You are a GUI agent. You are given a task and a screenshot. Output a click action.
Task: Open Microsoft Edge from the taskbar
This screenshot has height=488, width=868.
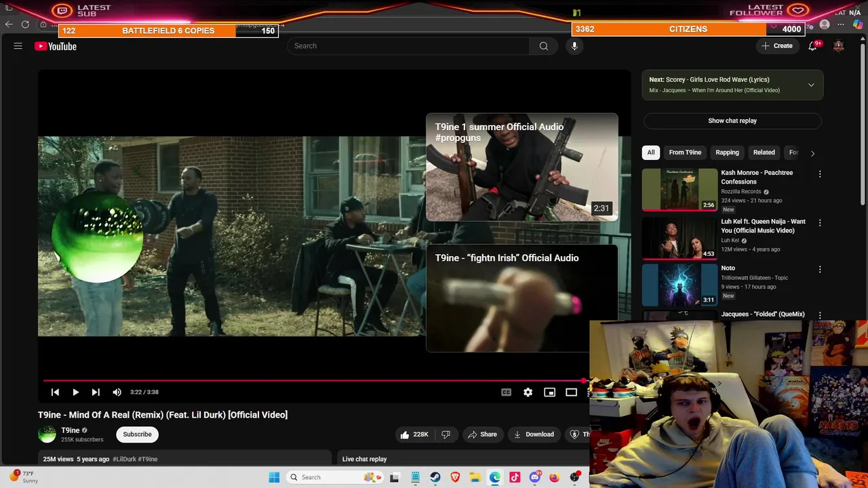(x=495, y=477)
